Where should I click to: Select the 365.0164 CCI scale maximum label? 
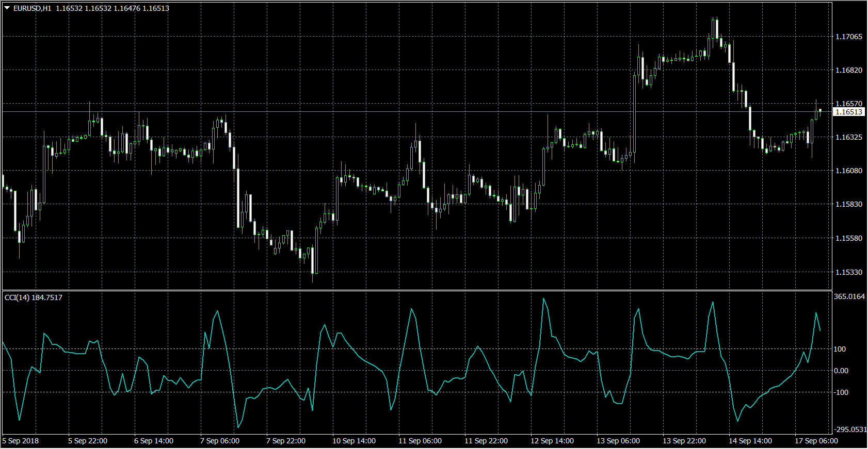[849, 296]
